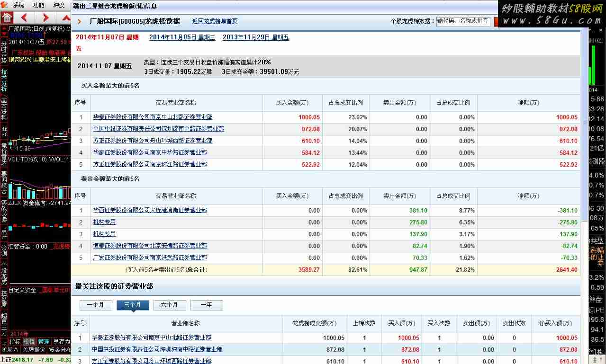This screenshot has width=606, height=364.
Task: Select the 一个月 period button
Action: pyautogui.click(x=96, y=305)
